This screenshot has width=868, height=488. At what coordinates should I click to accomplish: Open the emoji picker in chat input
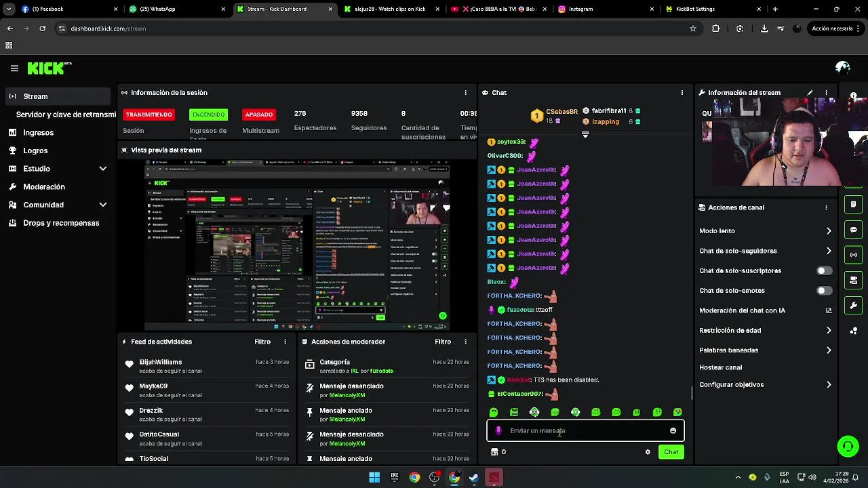673,430
